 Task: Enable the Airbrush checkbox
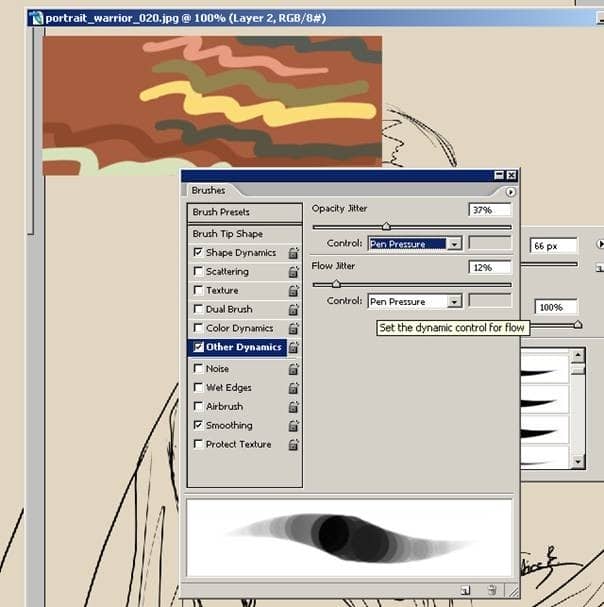click(x=198, y=406)
